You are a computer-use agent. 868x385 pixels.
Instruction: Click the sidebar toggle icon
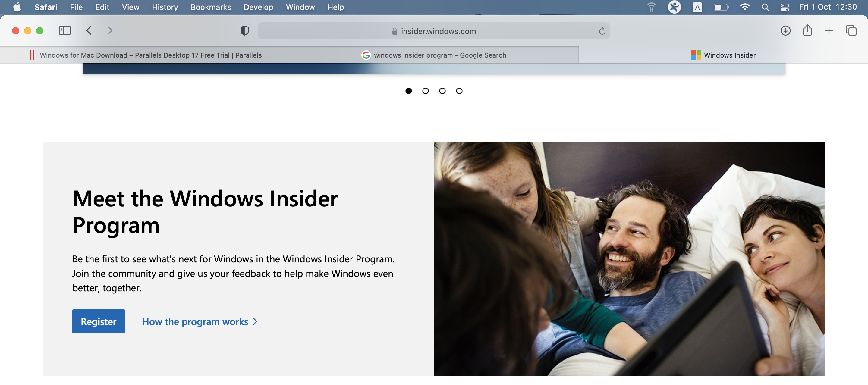click(x=65, y=31)
